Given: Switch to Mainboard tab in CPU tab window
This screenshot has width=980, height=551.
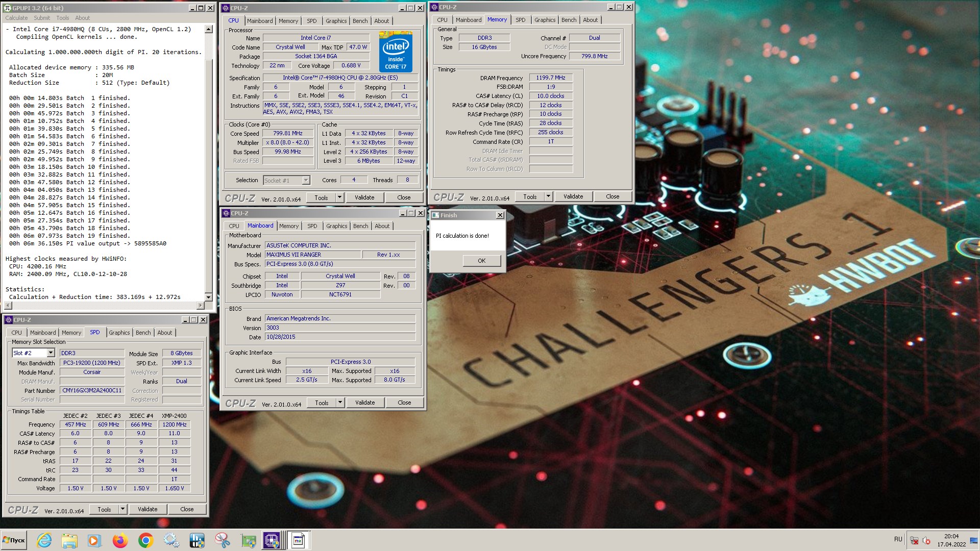Looking at the screenshot, I should pos(260,21).
